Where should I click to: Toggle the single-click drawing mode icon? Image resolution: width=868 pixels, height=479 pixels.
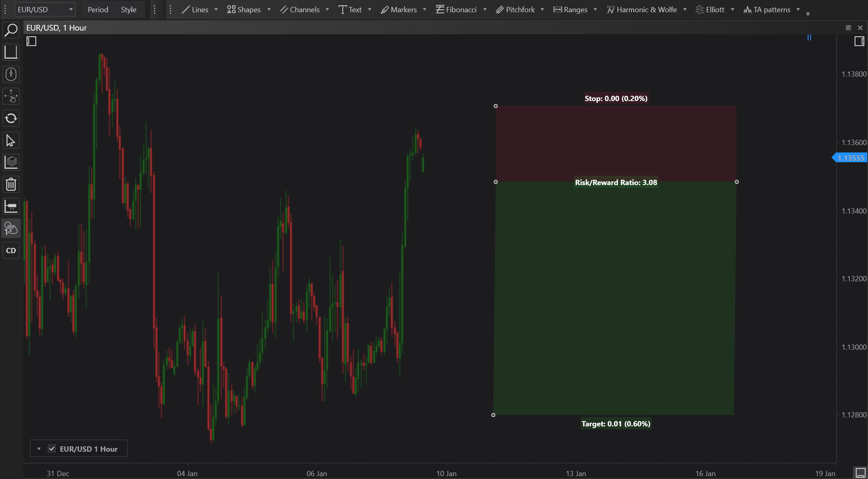click(x=11, y=228)
